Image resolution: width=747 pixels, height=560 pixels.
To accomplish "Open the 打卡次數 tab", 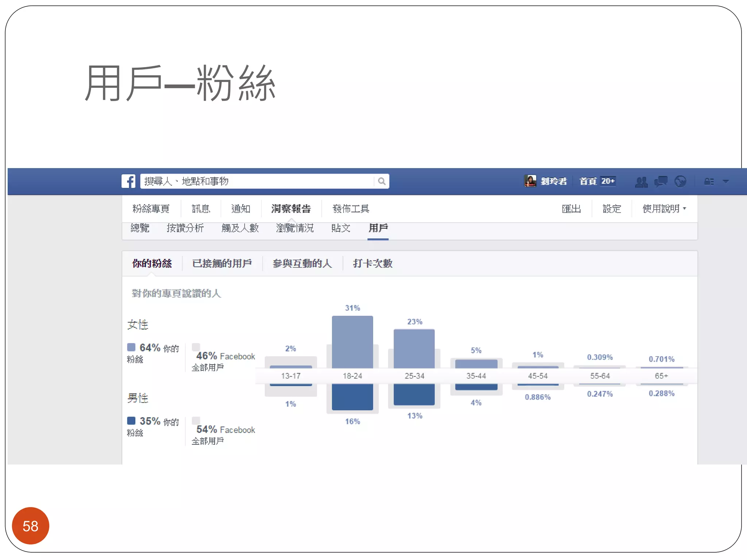I will click(x=372, y=263).
